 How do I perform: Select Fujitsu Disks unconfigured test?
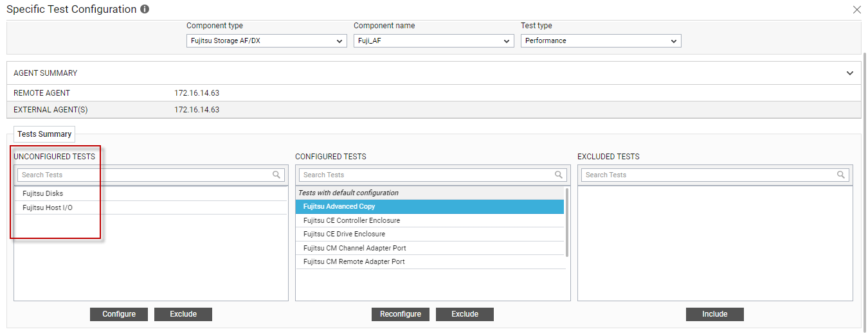(151, 193)
